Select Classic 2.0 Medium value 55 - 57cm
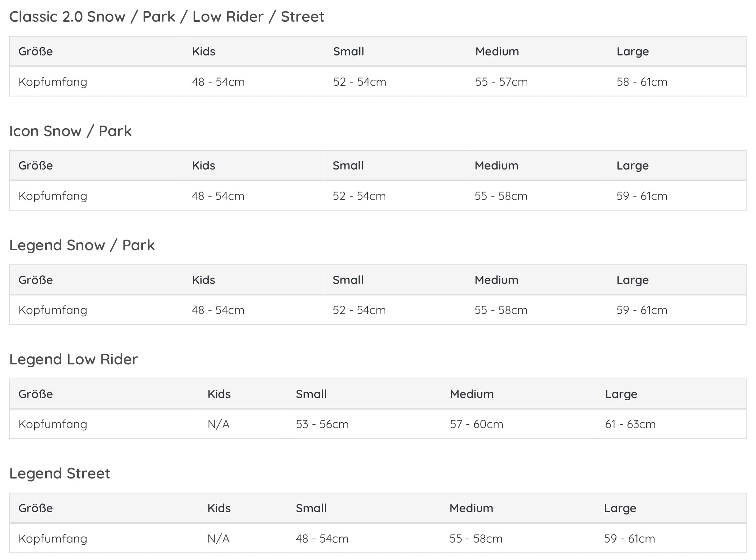Image resolution: width=756 pixels, height=560 pixels. click(x=502, y=82)
